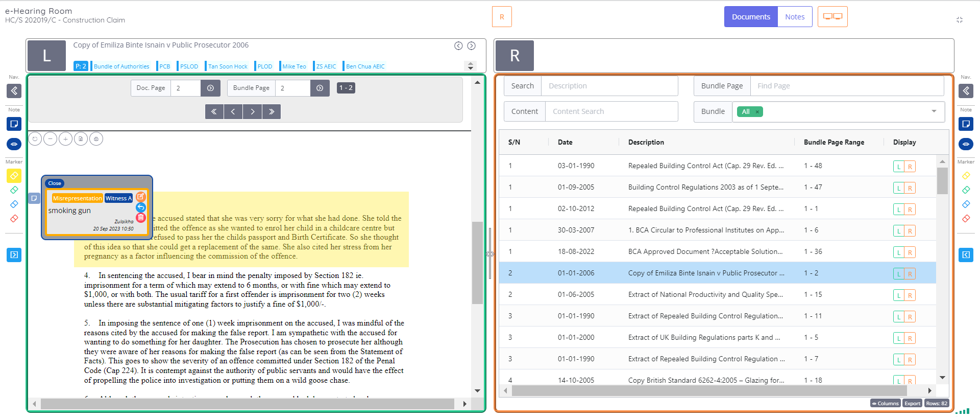Open the Bundle filter dropdown
This screenshot has width=980, height=419.
coord(934,111)
